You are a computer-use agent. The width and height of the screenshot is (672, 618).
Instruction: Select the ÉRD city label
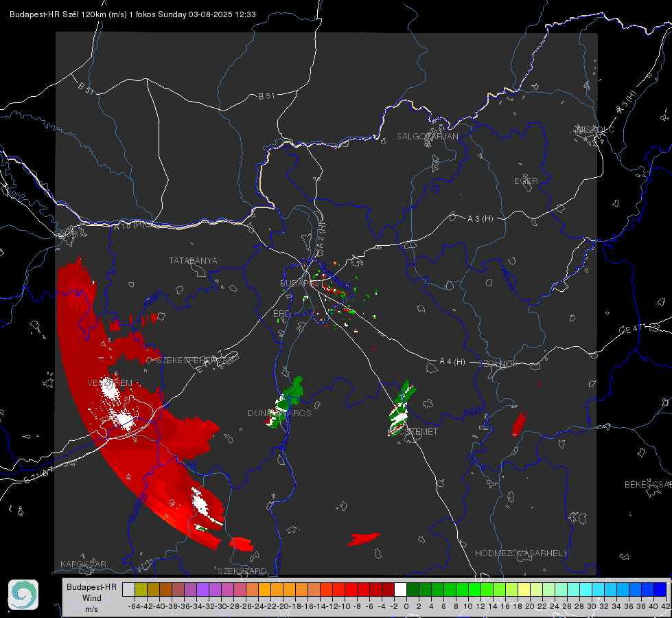click(281, 314)
